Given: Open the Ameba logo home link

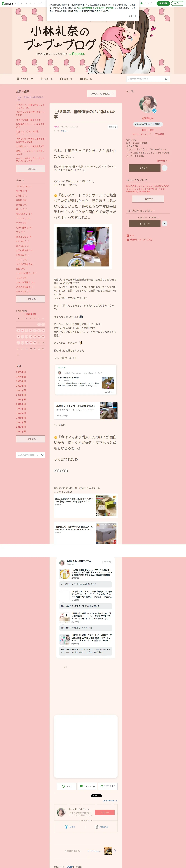Looking at the screenshot, I should click(x=7, y=3).
